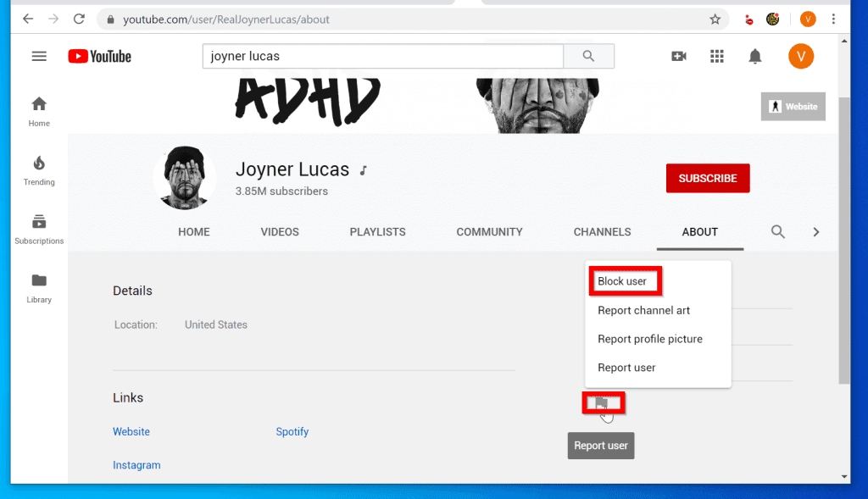This screenshot has width=868, height=499.
Task: Open the notifications bell
Action: point(755,57)
